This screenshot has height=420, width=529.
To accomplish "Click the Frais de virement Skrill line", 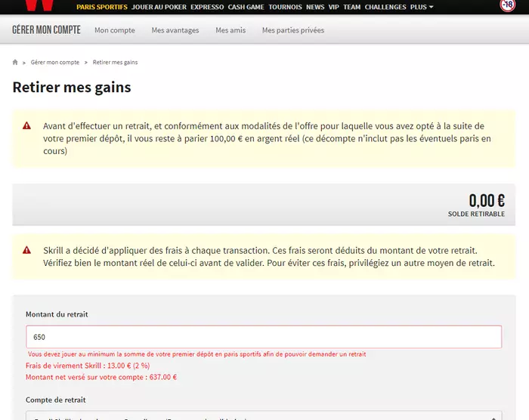I will pos(88,366).
